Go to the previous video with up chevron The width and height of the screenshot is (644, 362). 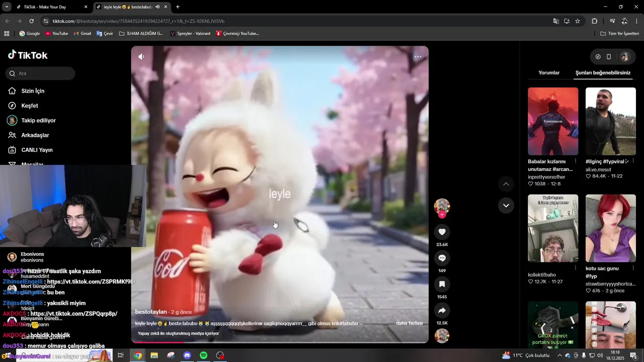[506, 184]
